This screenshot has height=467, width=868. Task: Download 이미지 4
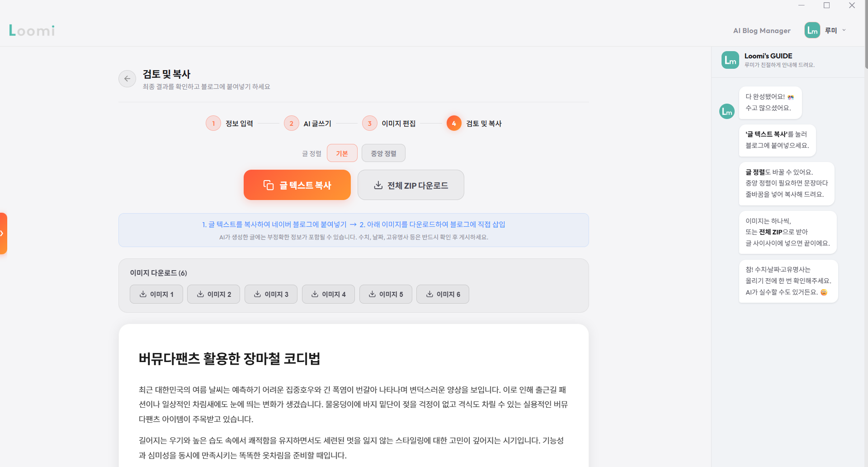pyautogui.click(x=328, y=294)
